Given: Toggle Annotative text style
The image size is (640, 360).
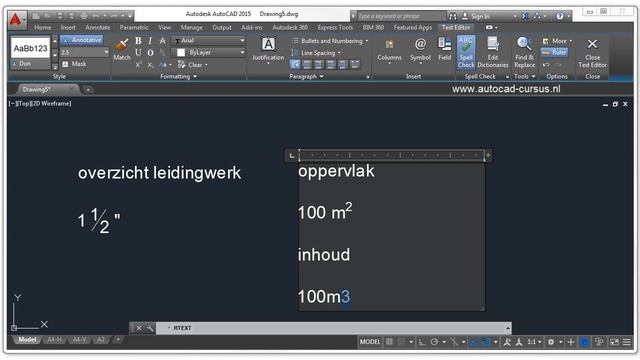Looking at the screenshot, I should point(82,40).
